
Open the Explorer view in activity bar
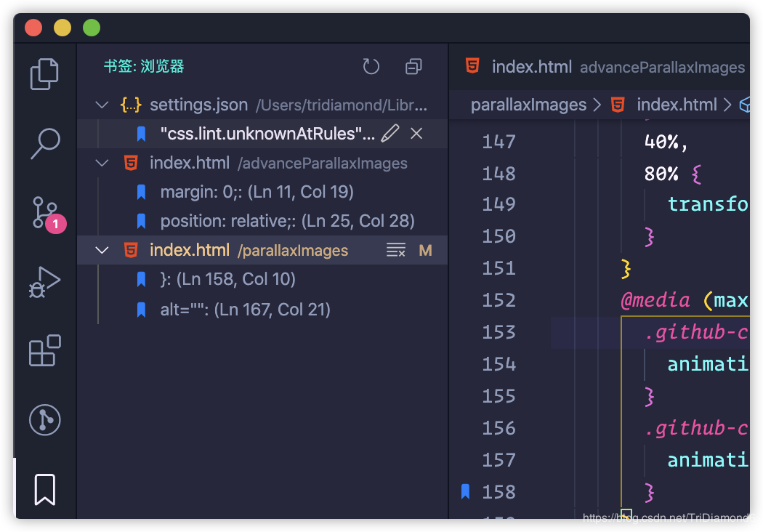[44, 74]
